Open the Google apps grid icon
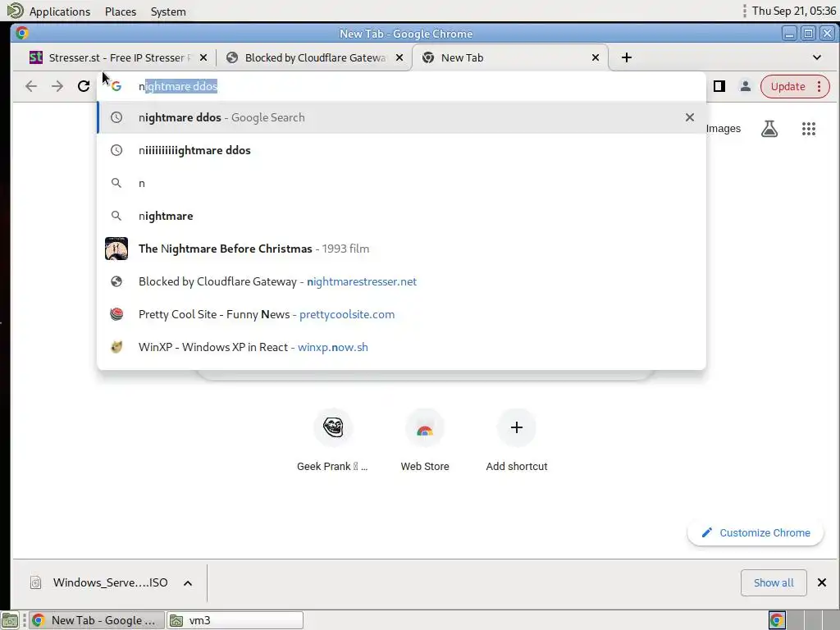The height and width of the screenshot is (630, 840). click(x=808, y=129)
